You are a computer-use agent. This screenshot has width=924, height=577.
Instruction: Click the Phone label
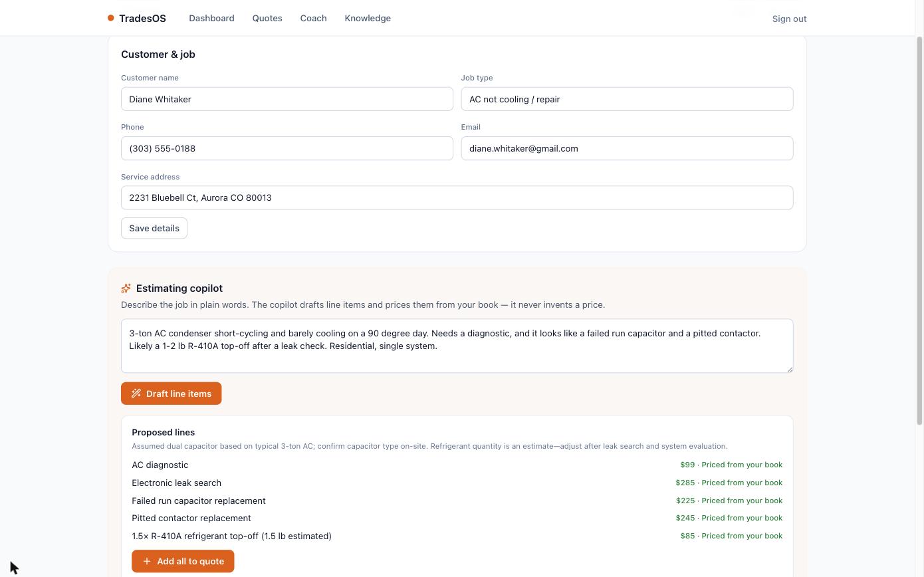pyautogui.click(x=132, y=127)
